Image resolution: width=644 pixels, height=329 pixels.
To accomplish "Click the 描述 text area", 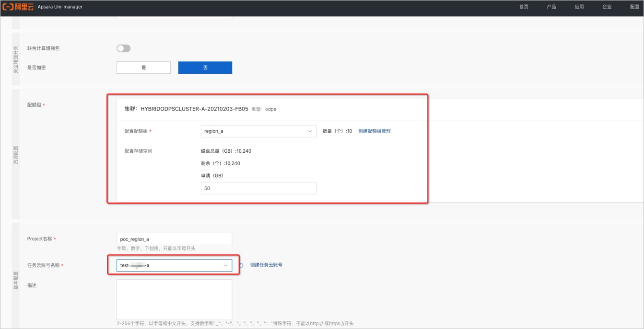I will [x=175, y=300].
